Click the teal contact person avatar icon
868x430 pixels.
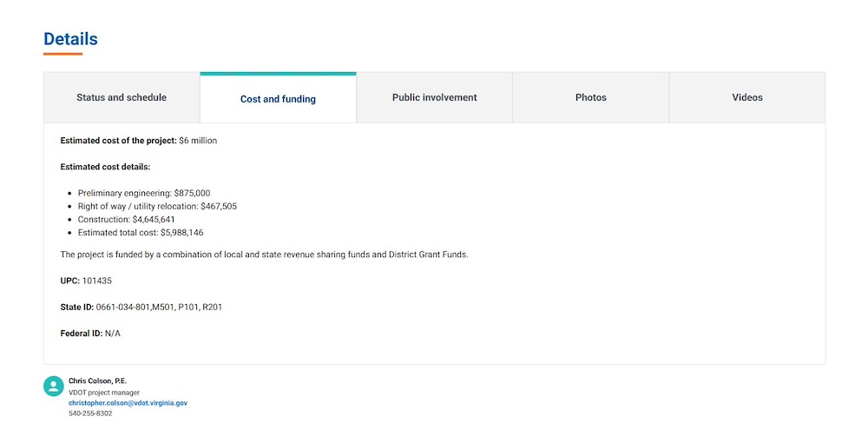click(x=54, y=387)
